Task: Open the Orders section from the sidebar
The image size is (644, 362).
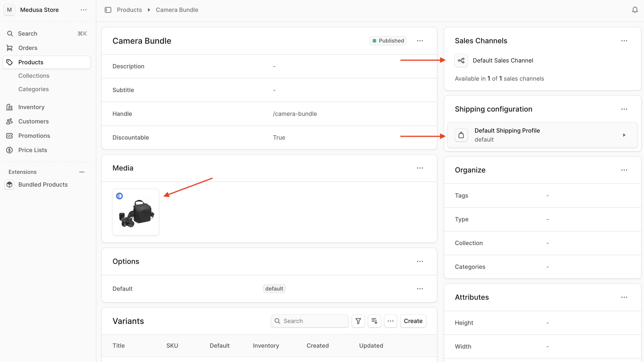Action: tap(28, 48)
